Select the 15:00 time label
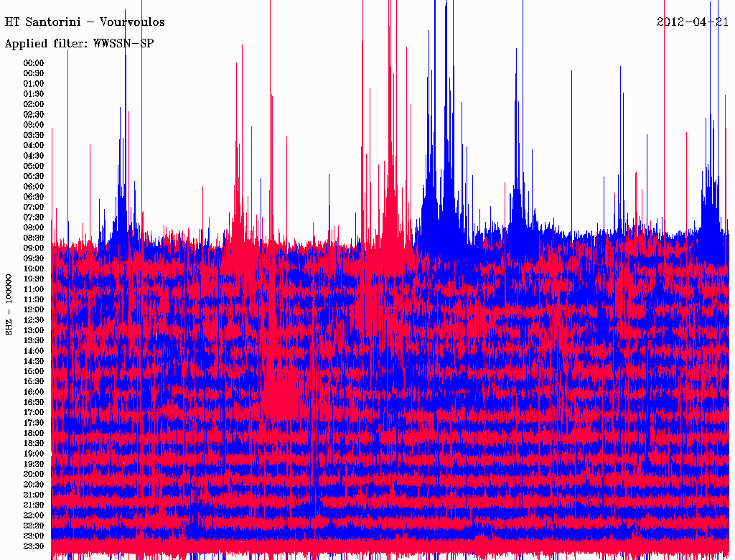The height and width of the screenshot is (560, 735). [x=34, y=371]
